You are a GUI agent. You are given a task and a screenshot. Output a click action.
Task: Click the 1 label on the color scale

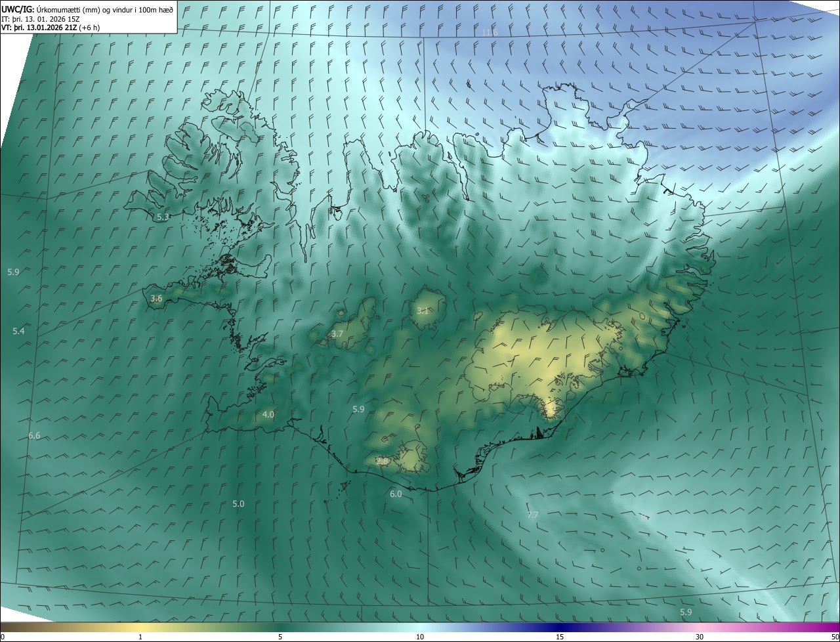pyautogui.click(x=140, y=637)
